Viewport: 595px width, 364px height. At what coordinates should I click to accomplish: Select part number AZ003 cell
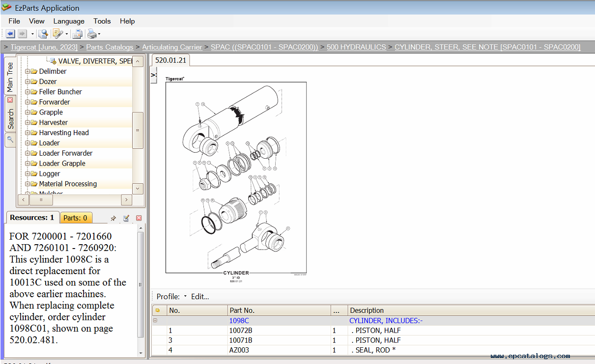(x=279, y=350)
